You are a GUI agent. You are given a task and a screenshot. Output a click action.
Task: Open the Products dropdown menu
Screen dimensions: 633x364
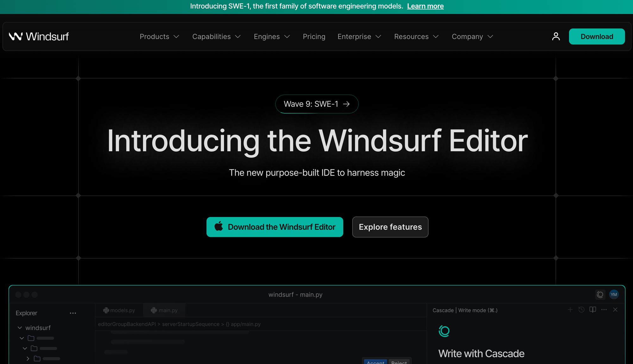pos(160,36)
